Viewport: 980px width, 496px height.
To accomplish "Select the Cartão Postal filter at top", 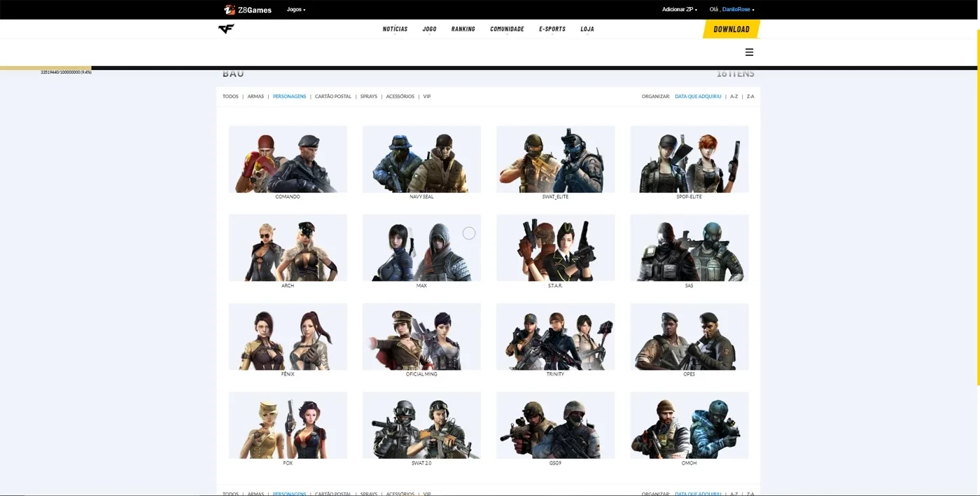I will 333,97.
